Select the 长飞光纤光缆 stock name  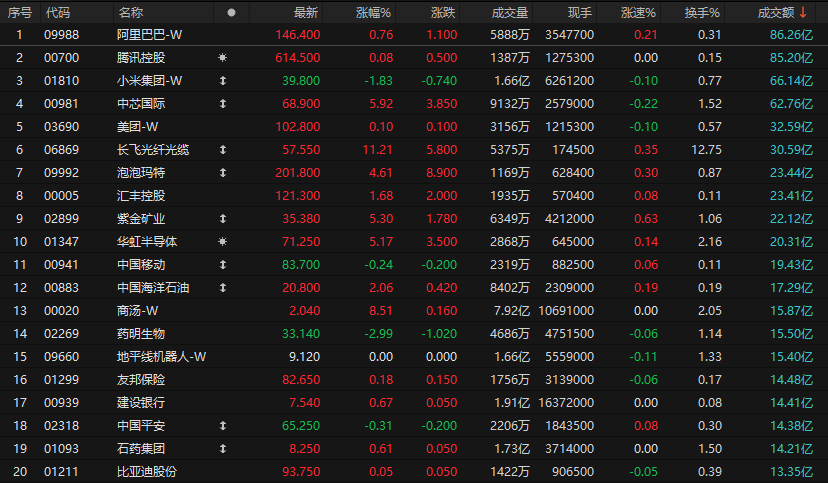(x=153, y=150)
